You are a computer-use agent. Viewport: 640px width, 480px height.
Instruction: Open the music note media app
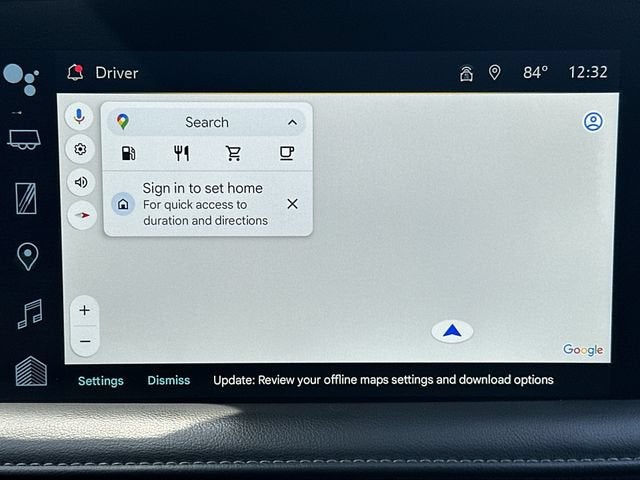30,313
